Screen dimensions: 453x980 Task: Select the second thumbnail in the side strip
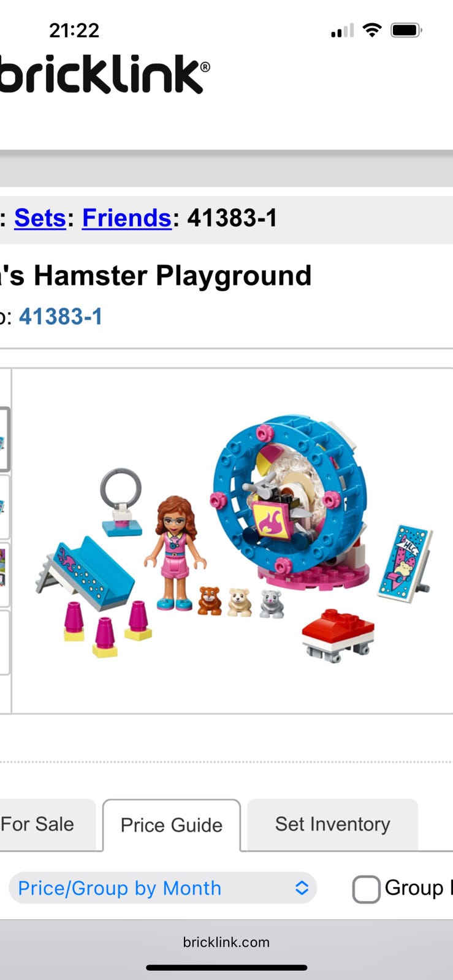(x=5, y=506)
